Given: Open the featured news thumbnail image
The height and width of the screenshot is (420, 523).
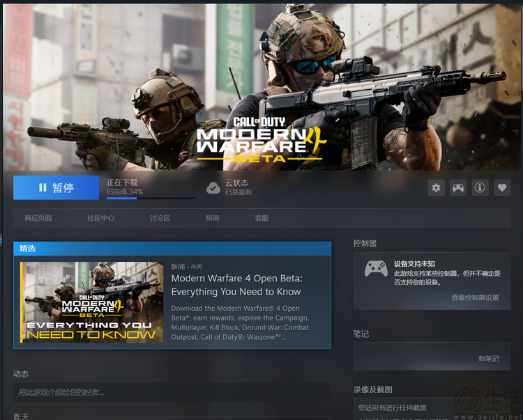Looking at the screenshot, I should (x=92, y=302).
